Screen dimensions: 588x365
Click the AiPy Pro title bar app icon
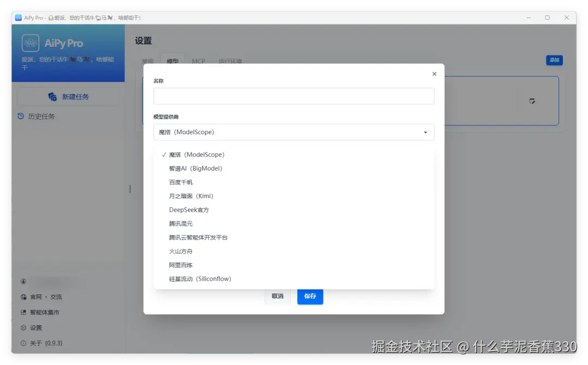click(19, 17)
